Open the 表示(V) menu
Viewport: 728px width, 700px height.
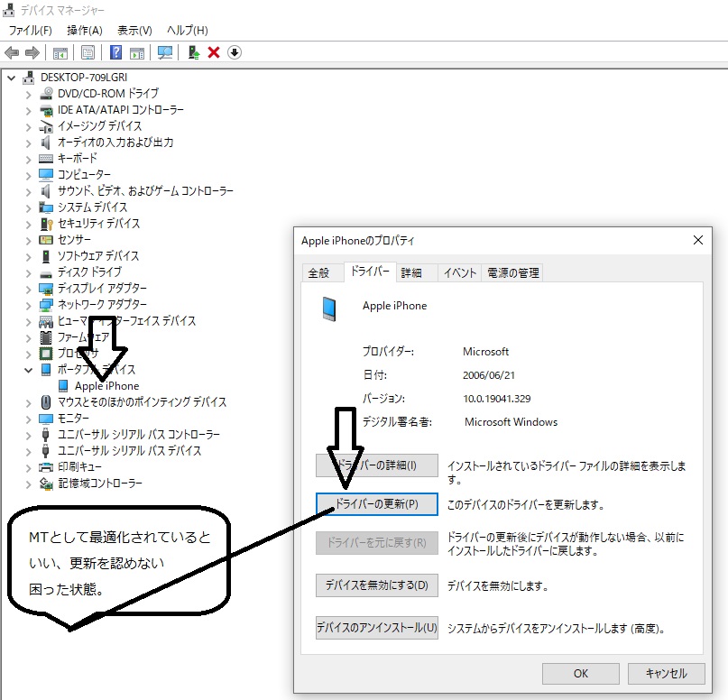(x=134, y=31)
